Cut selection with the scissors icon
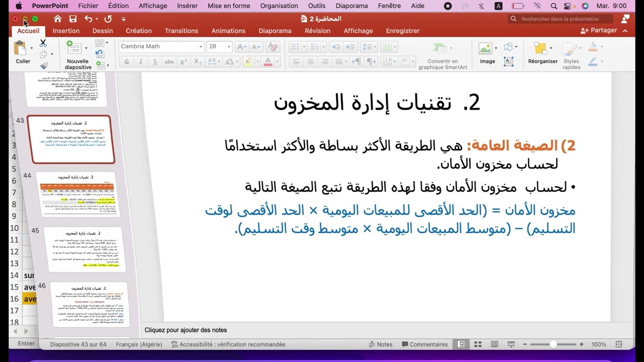This screenshot has height=362, width=644. pos(43,44)
